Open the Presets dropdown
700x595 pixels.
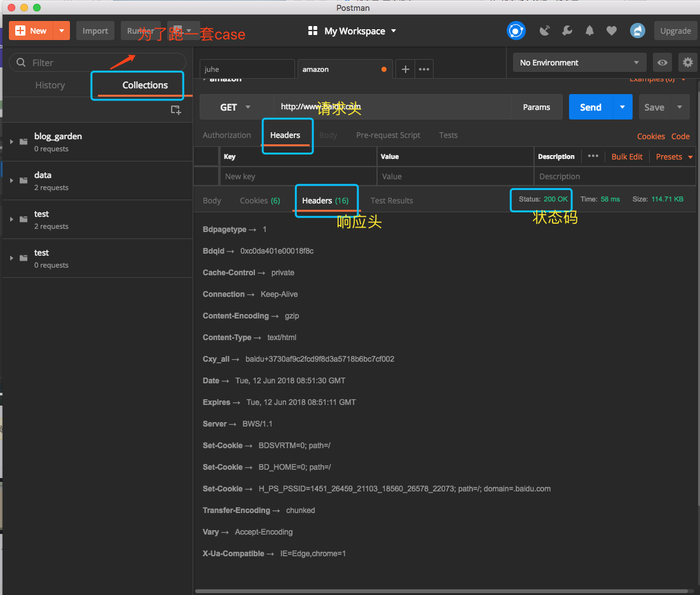[674, 156]
